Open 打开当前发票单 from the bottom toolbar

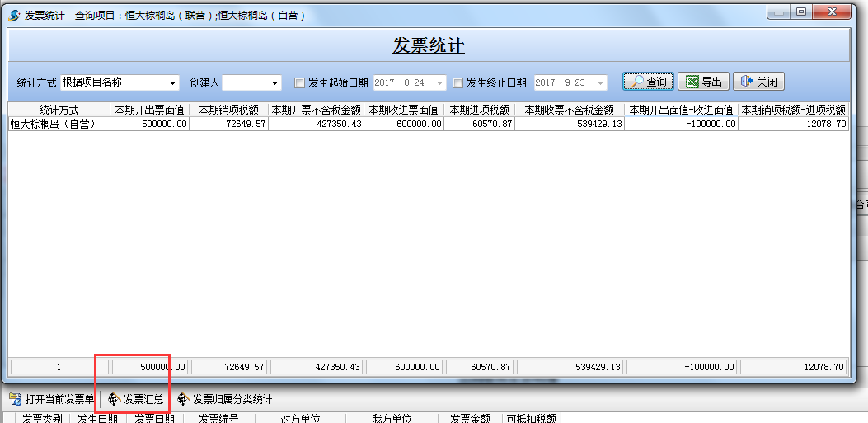(51, 400)
